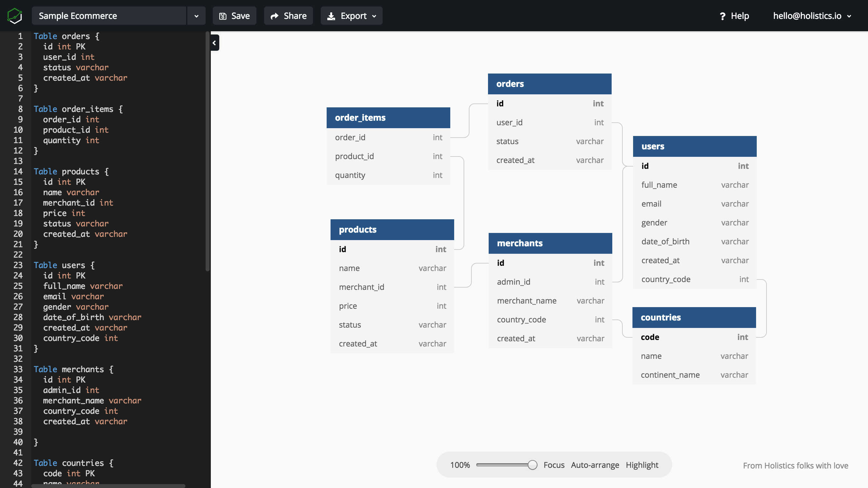Click Save to save diagram
Viewport: 868px width, 488px height.
[x=235, y=16]
